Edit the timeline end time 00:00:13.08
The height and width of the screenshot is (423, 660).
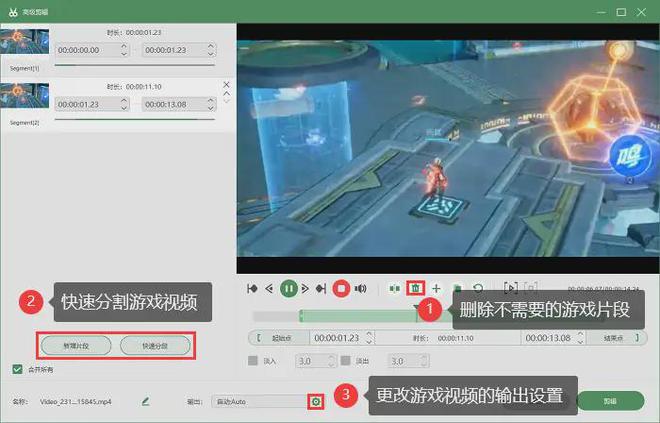point(549,338)
